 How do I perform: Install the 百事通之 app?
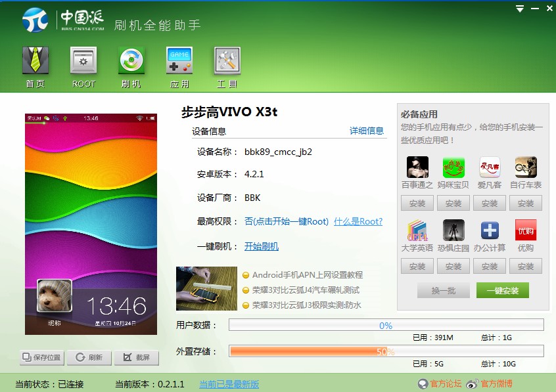coord(417,203)
